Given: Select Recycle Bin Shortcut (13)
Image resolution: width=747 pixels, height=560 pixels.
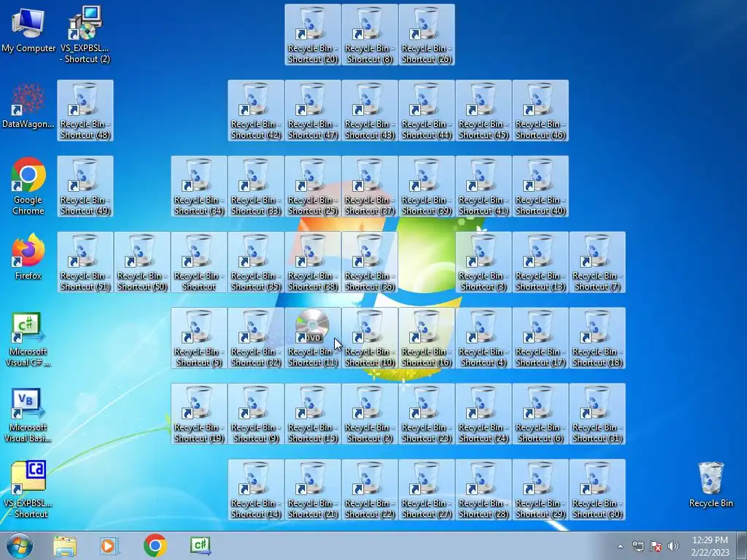Looking at the screenshot, I should (541, 262).
